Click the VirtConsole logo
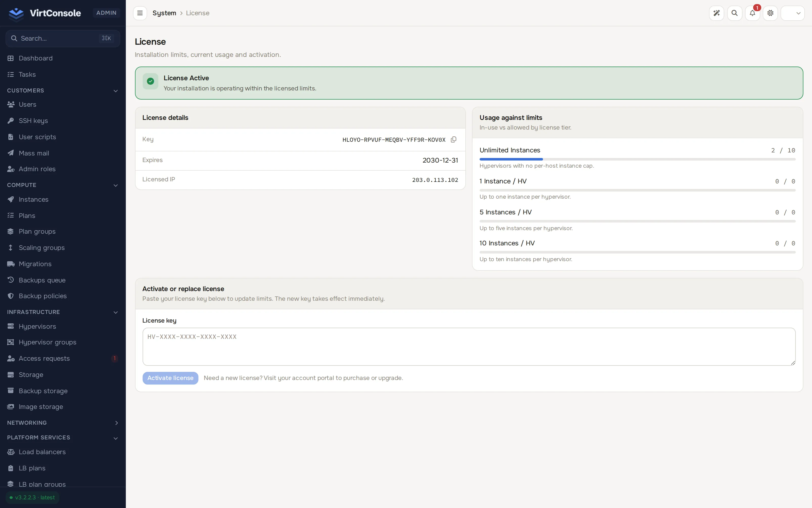 (x=45, y=13)
